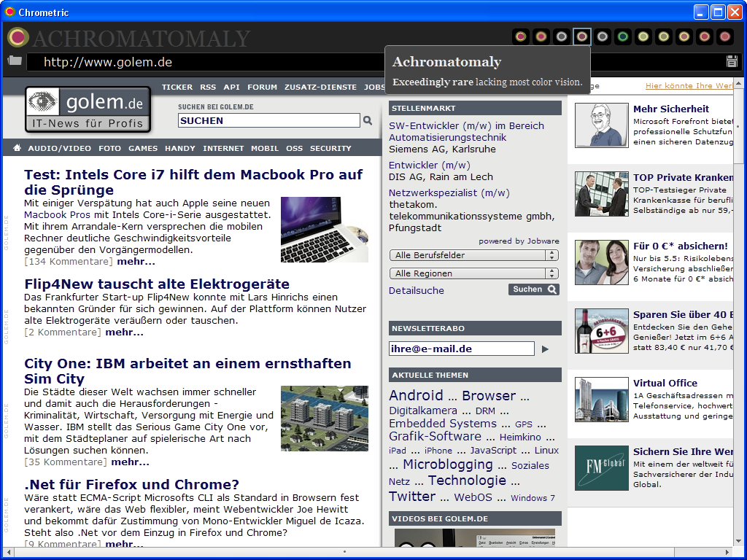Image resolution: width=747 pixels, height=560 pixels.
Task: Click the SUCHEN search input field
Action: (269, 120)
